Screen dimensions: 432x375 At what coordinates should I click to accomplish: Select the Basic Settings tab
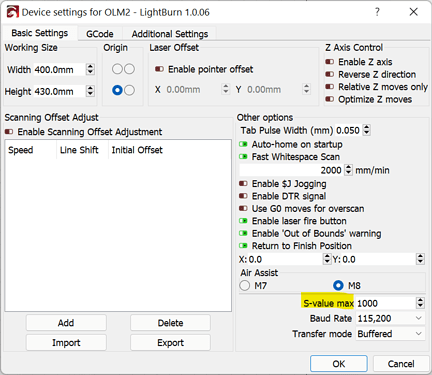tap(39, 33)
